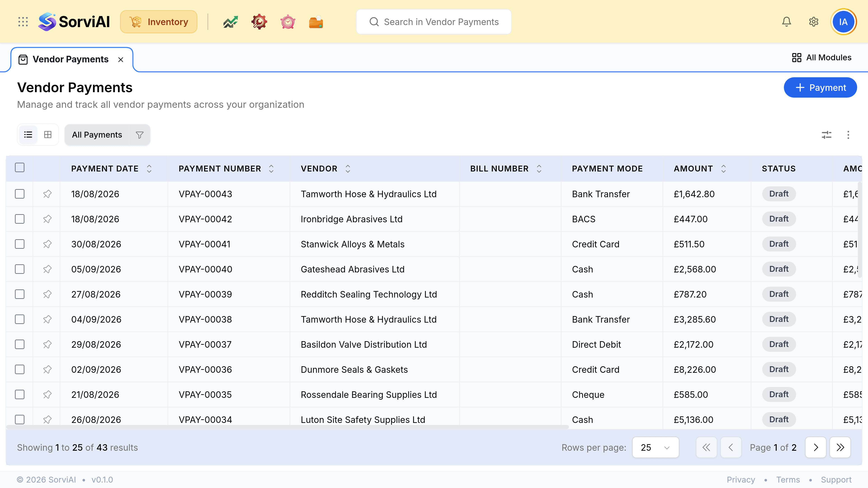Sort by Payment Number column
Image resolution: width=868 pixels, height=488 pixels.
tap(271, 169)
